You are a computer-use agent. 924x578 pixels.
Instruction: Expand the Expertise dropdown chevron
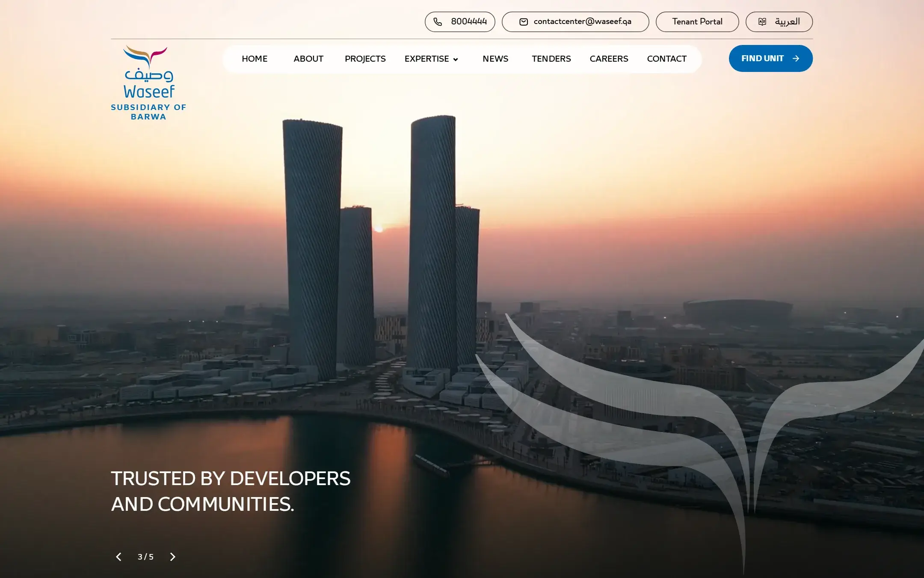click(456, 60)
